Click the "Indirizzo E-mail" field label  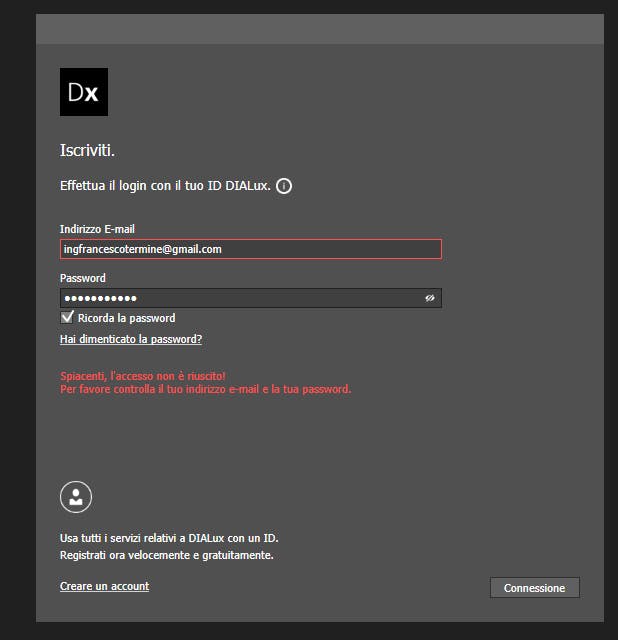pos(97,230)
